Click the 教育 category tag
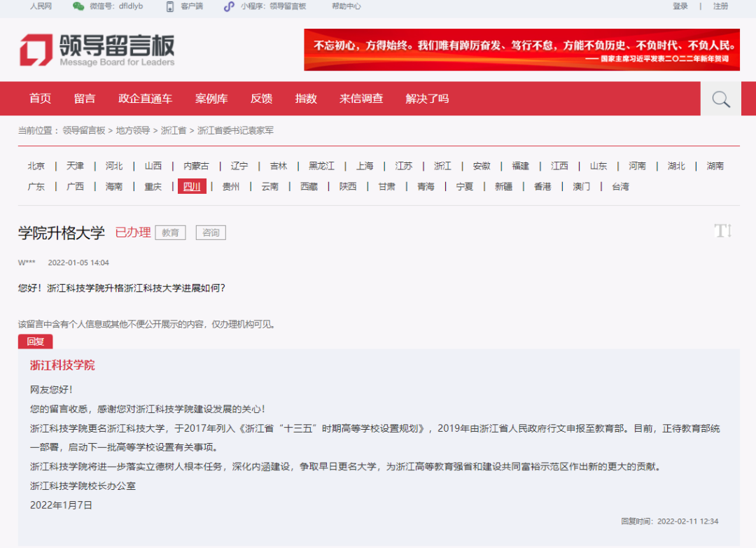This screenshot has height=548, width=756. [170, 232]
